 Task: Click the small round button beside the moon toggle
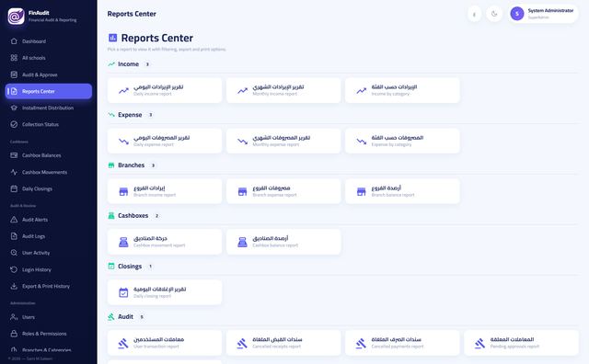475,14
